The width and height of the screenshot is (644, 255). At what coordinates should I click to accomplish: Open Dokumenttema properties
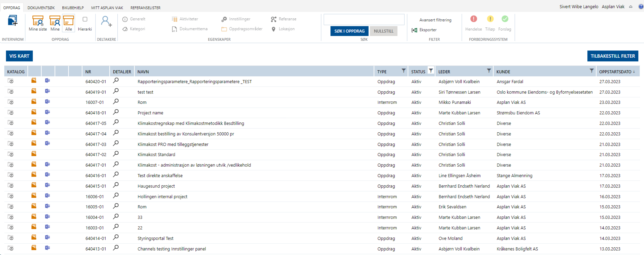[190, 29]
